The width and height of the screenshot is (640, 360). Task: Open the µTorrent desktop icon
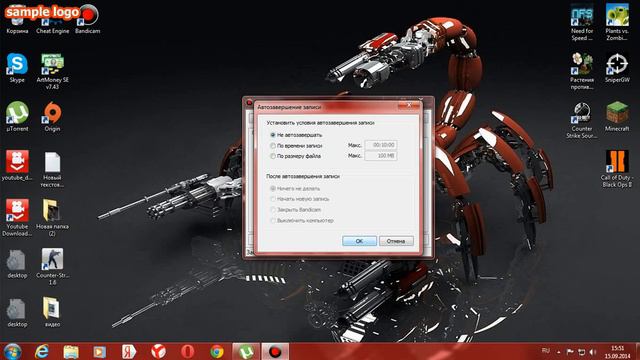tap(17, 116)
